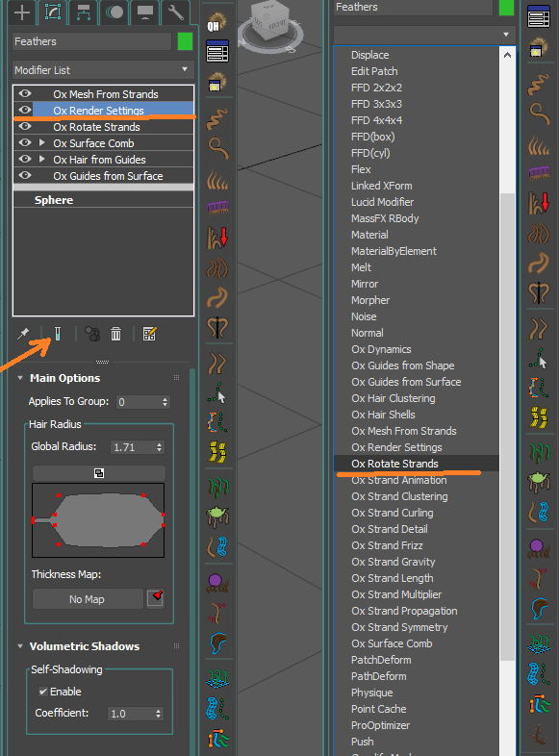Open the Create tab plus icon
559x756 pixels.
coord(22,13)
